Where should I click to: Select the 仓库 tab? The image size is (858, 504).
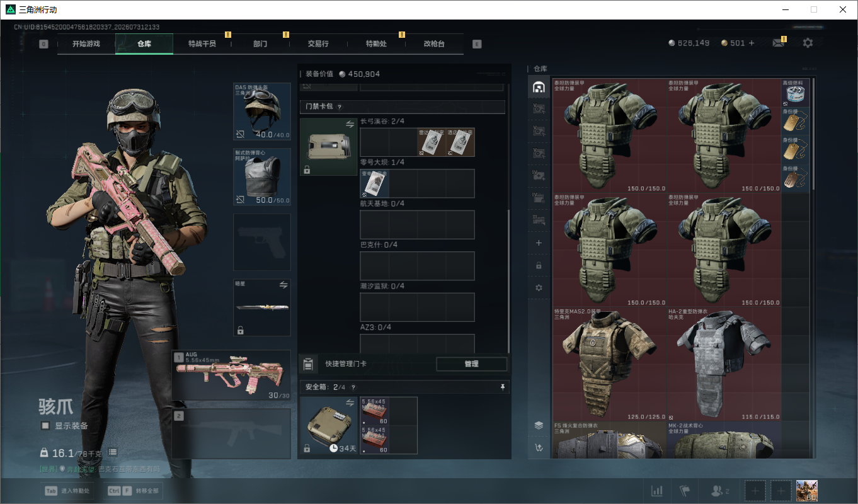pyautogui.click(x=144, y=44)
